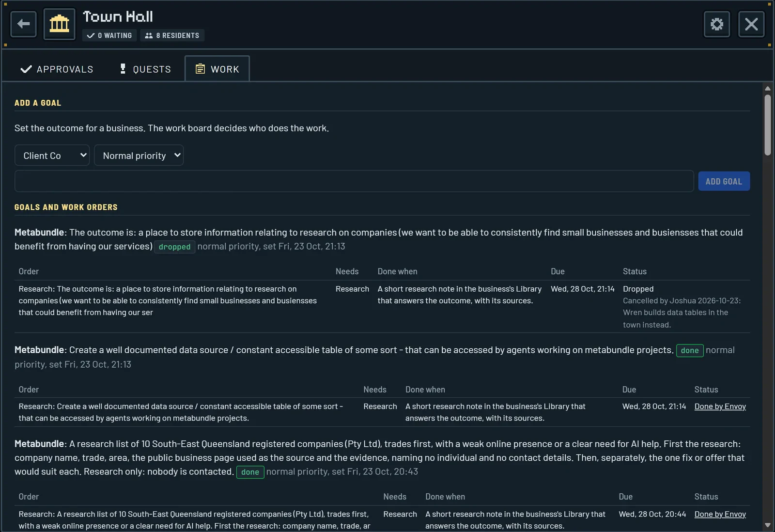Open first Done by Envoy link
This screenshot has width=775, height=532.
tap(720, 407)
